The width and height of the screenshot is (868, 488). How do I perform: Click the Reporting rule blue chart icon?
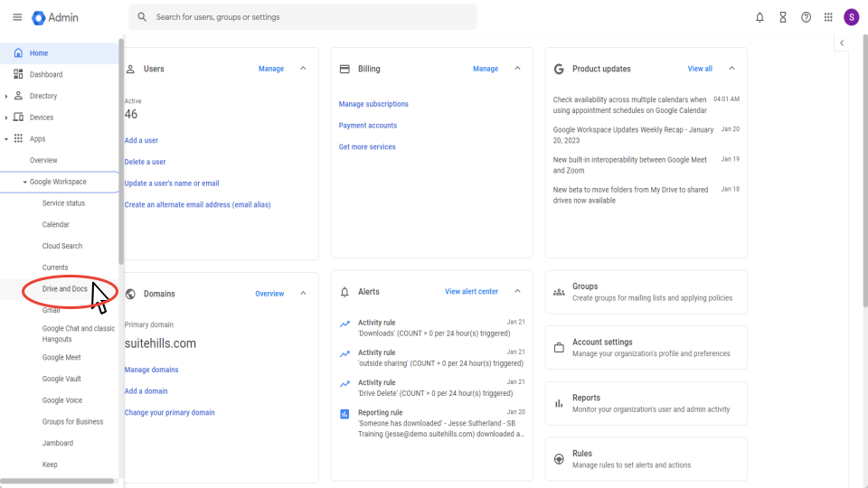(344, 414)
